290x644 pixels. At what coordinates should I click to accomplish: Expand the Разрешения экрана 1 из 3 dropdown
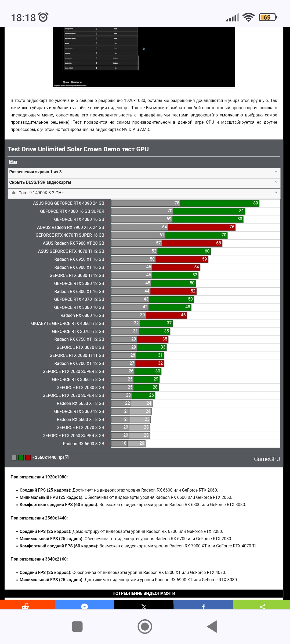[x=144, y=172]
